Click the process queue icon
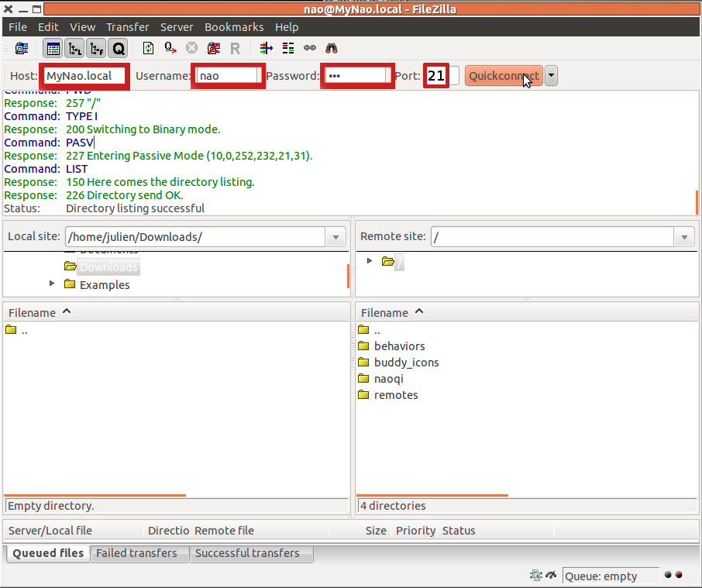Image resolution: width=702 pixels, height=588 pixels. pyautogui.click(x=170, y=48)
